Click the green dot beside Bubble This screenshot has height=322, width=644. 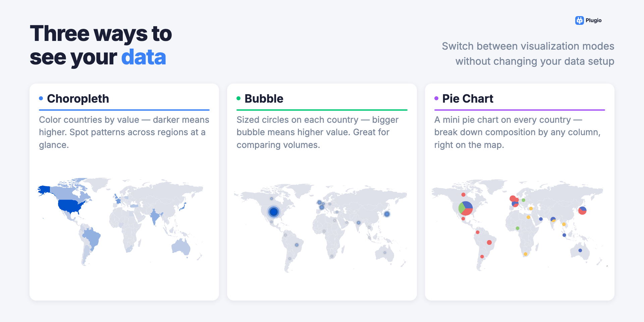pyautogui.click(x=238, y=98)
